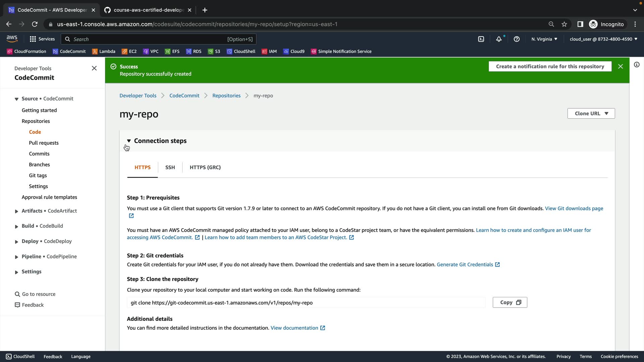The image size is (644, 362).
Task: Click the info panel icon at right edge
Action: (x=637, y=65)
